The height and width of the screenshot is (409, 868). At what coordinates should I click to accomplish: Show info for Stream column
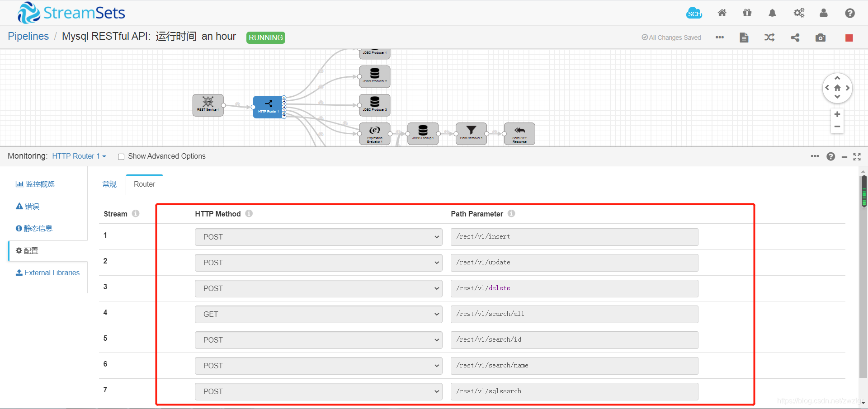point(136,213)
